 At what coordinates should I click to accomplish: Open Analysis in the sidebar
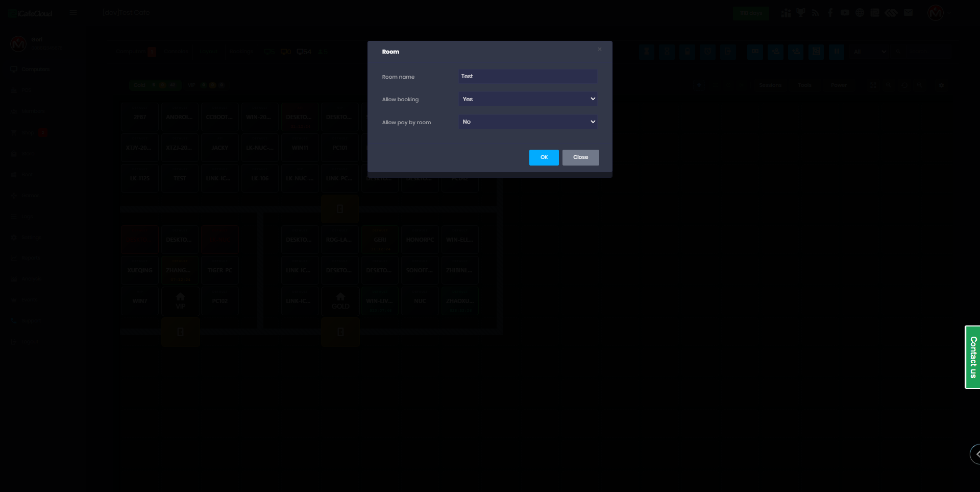pyautogui.click(x=32, y=279)
